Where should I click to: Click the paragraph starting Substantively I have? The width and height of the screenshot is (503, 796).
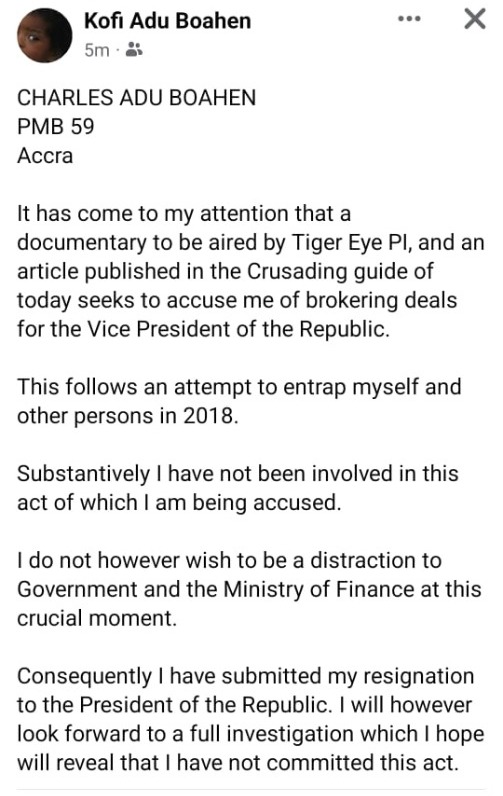(x=238, y=488)
